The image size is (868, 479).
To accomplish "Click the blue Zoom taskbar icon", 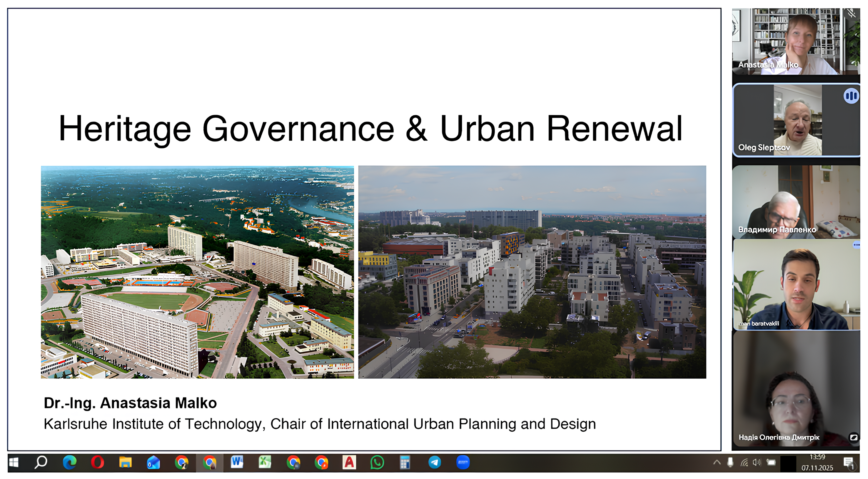I will 463,462.
